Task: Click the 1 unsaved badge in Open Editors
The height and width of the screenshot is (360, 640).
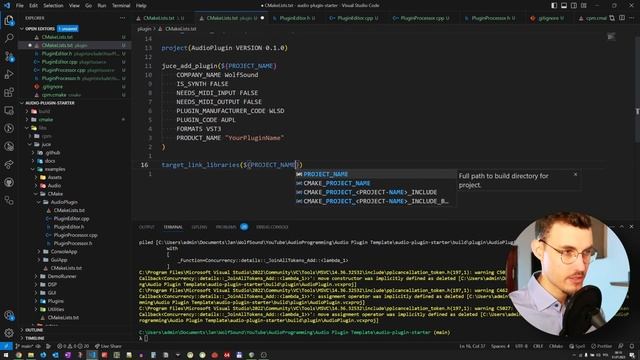Action: click(x=68, y=29)
